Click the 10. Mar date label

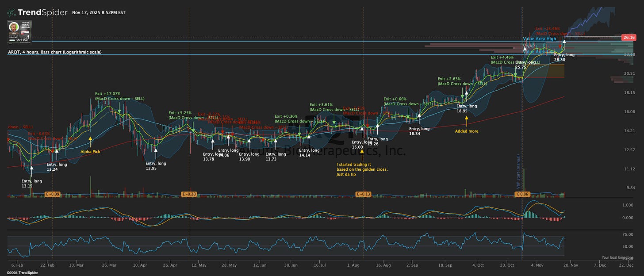pos(77,265)
